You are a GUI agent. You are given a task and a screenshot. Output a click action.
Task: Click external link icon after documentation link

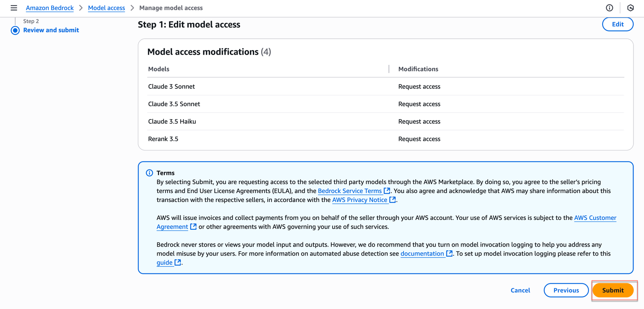coord(449,254)
